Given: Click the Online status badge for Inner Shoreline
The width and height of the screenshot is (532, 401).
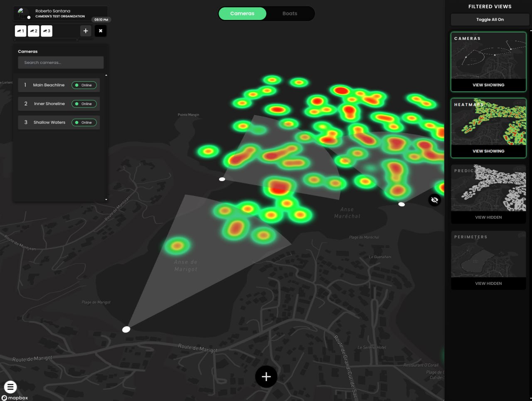Looking at the screenshot, I should [x=84, y=104].
